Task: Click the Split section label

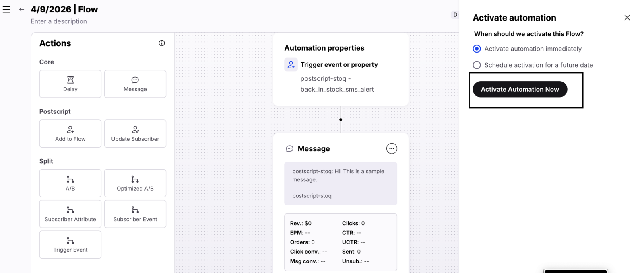Action: click(x=46, y=161)
